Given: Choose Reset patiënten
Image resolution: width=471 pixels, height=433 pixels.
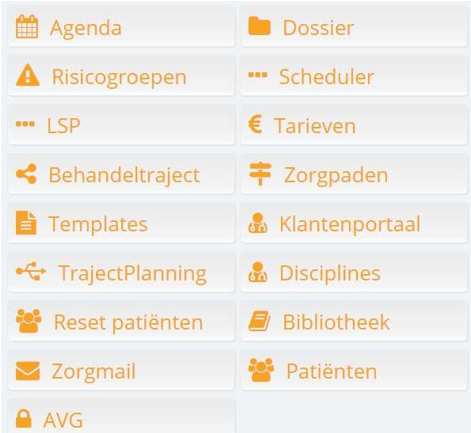Looking at the screenshot, I should coord(121,321).
